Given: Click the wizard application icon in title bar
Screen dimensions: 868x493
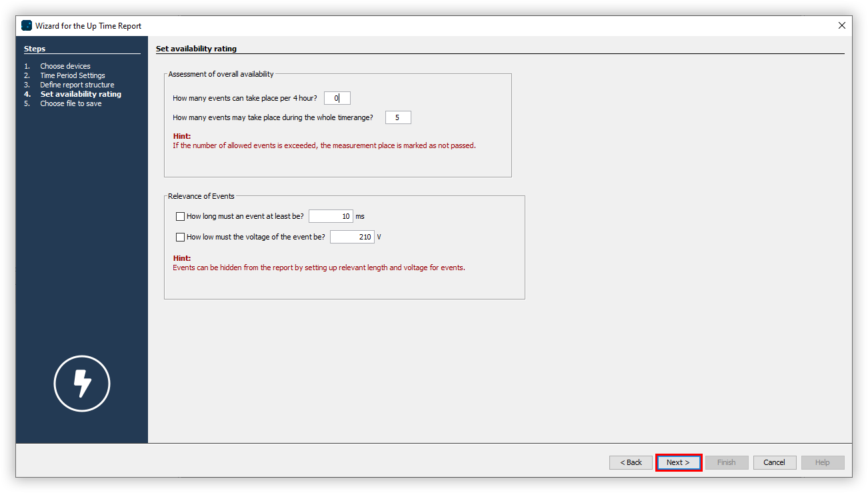Looking at the screenshot, I should 26,25.
